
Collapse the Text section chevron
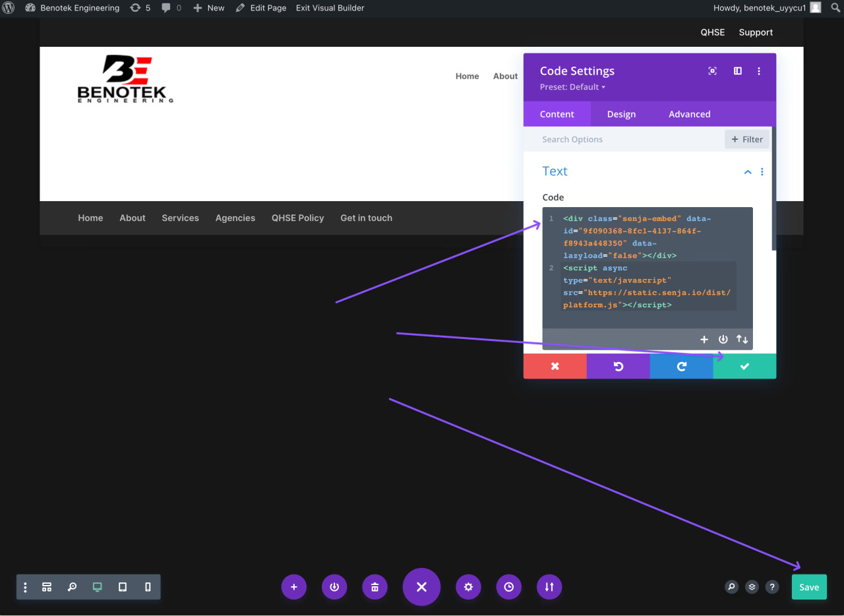(748, 172)
